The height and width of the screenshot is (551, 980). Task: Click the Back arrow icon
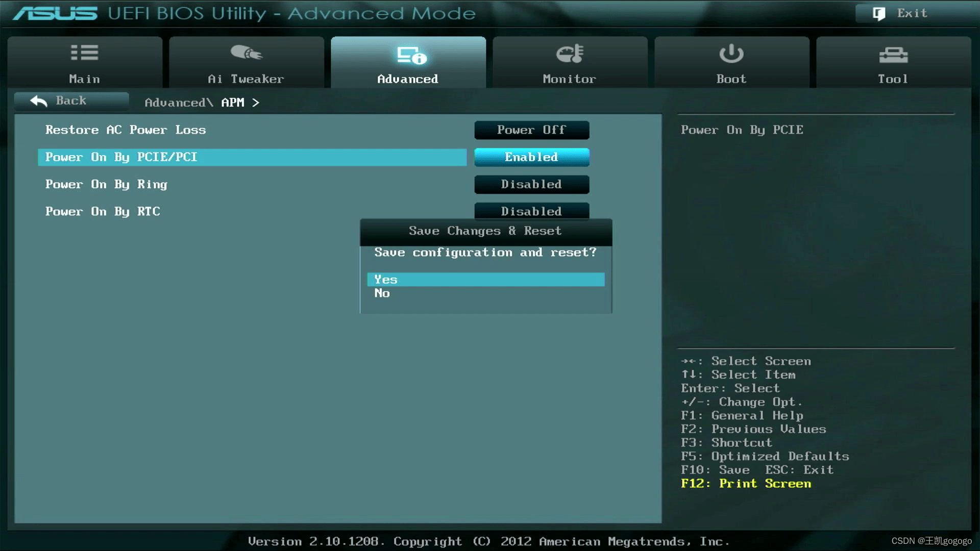[39, 101]
